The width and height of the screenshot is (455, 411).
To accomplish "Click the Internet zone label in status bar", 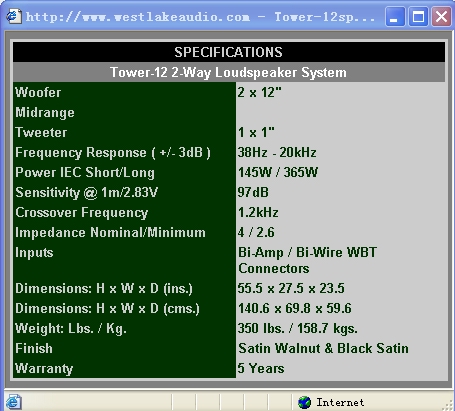I will point(340,402).
